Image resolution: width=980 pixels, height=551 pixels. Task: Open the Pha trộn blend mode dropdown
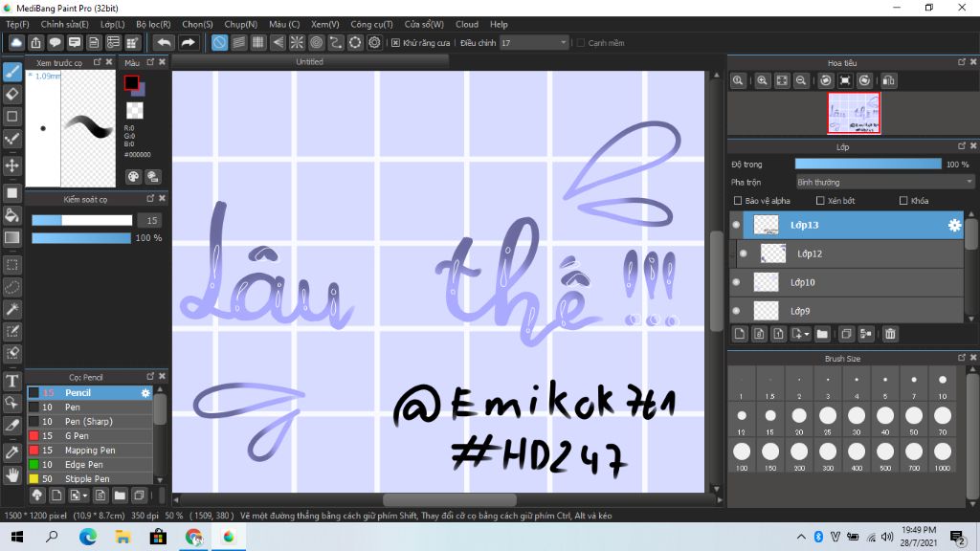[884, 183]
